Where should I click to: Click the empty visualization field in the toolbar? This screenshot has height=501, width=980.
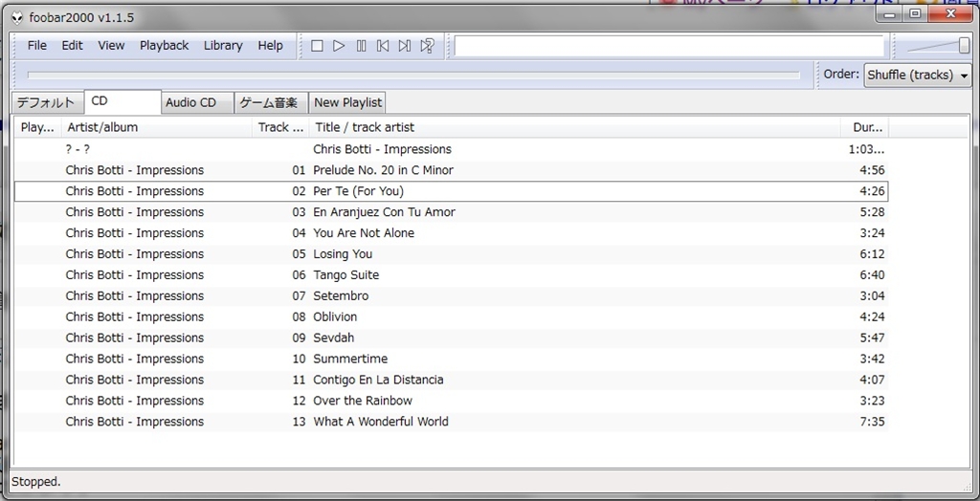click(x=669, y=46)
